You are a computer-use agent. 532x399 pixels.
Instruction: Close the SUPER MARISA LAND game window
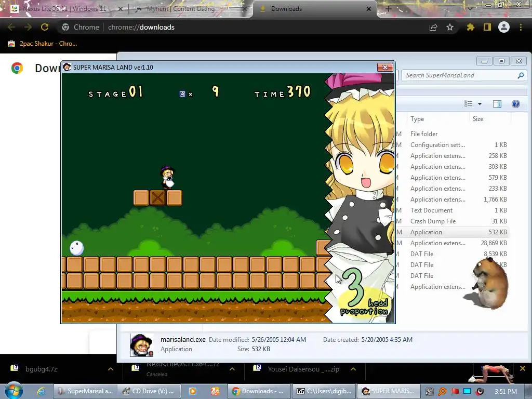tap(385, 67)
